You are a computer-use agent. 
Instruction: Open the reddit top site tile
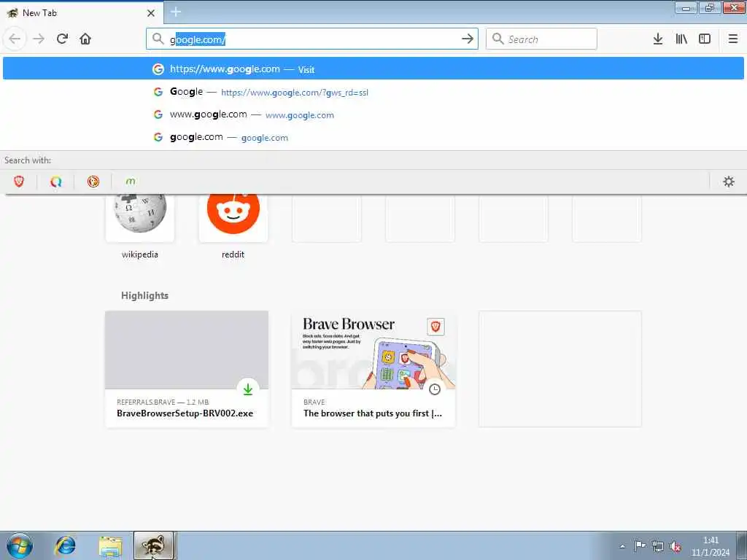coord(233,217)
